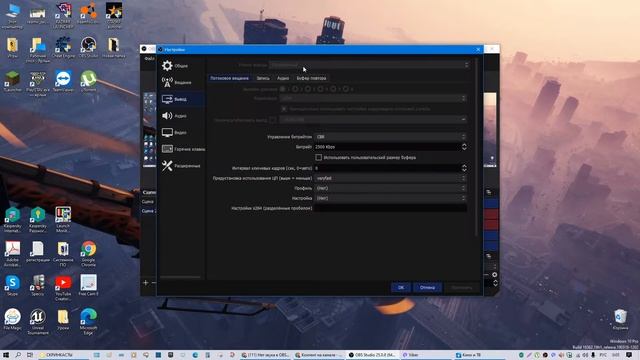
Task: Open Free Cam 8 desktop shortcut
Action: [88, 285]
